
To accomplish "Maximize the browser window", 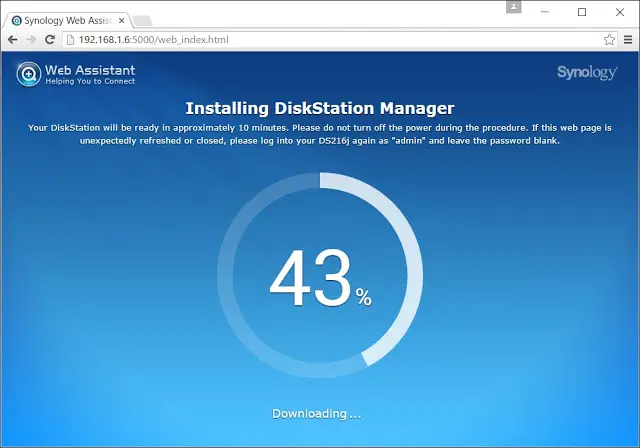I will pyautogui.click(x=582, y=12).
